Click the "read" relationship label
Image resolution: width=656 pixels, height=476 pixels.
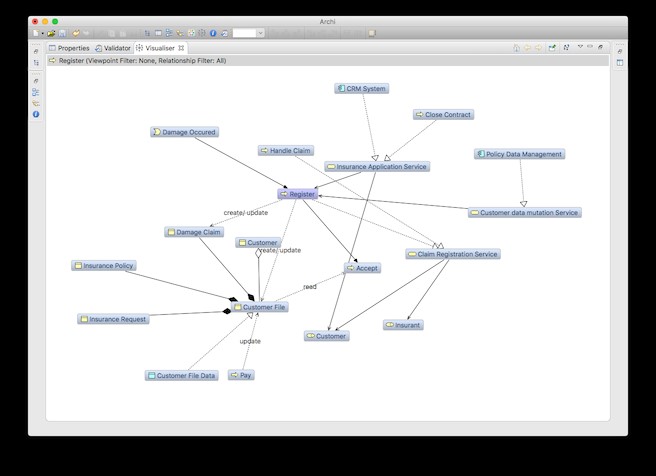pos(310,287)
